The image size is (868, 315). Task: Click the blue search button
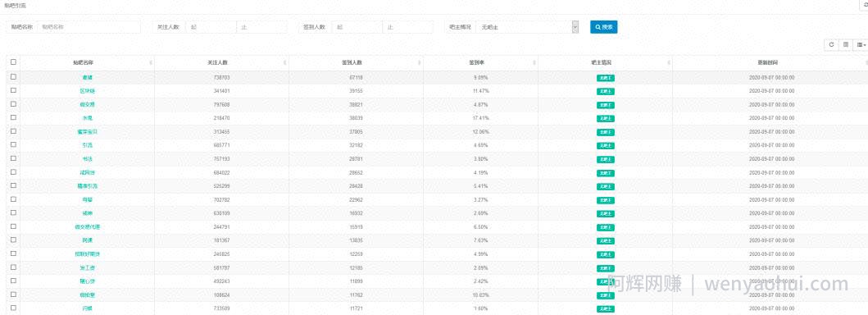[603, 26]
